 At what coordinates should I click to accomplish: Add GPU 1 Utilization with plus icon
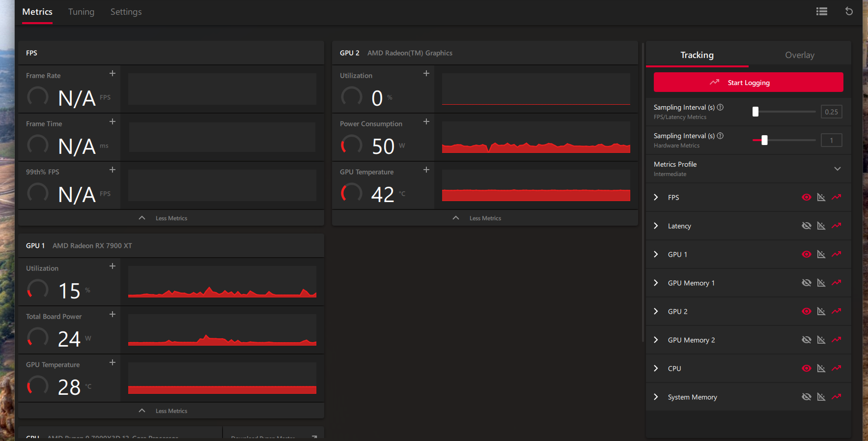(112, 266)
